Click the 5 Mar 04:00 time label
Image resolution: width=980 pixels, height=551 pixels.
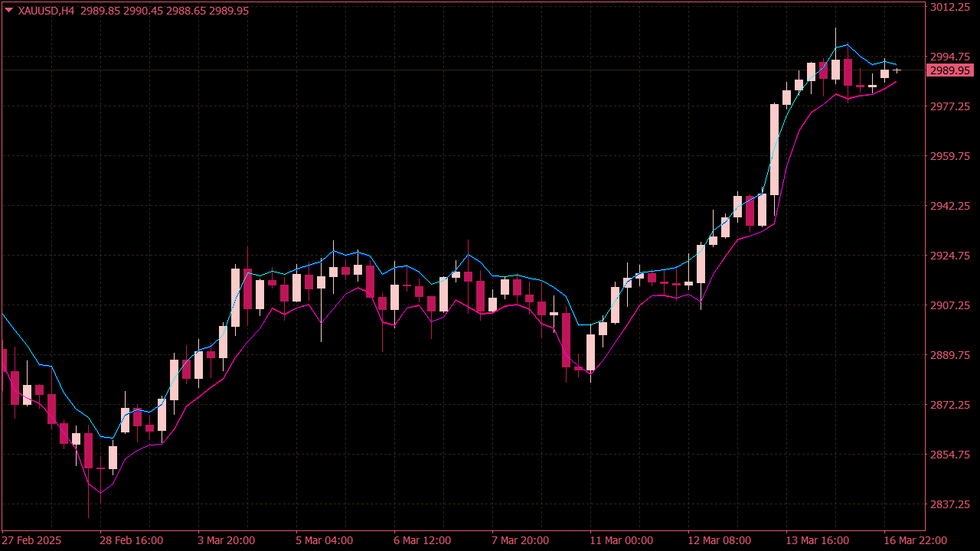pos(325,540)
